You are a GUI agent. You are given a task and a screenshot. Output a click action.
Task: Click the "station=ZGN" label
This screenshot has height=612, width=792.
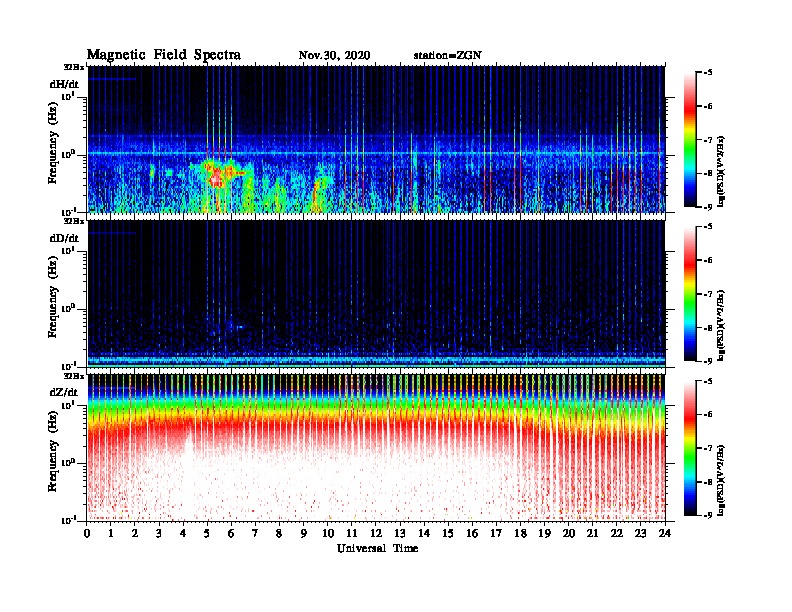coord(448,55)
